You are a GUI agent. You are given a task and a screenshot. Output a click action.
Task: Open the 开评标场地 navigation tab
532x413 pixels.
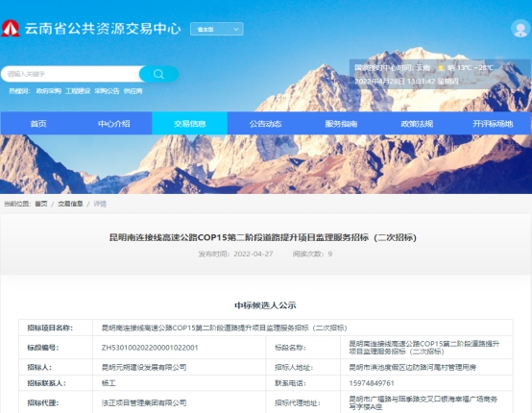point(493,124)
